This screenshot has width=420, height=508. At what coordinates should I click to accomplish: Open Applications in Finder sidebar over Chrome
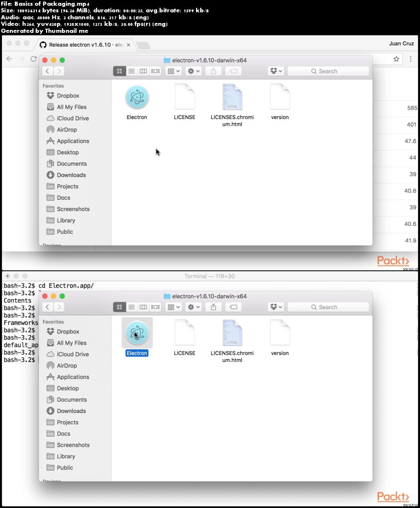click(x=68, y=141)
